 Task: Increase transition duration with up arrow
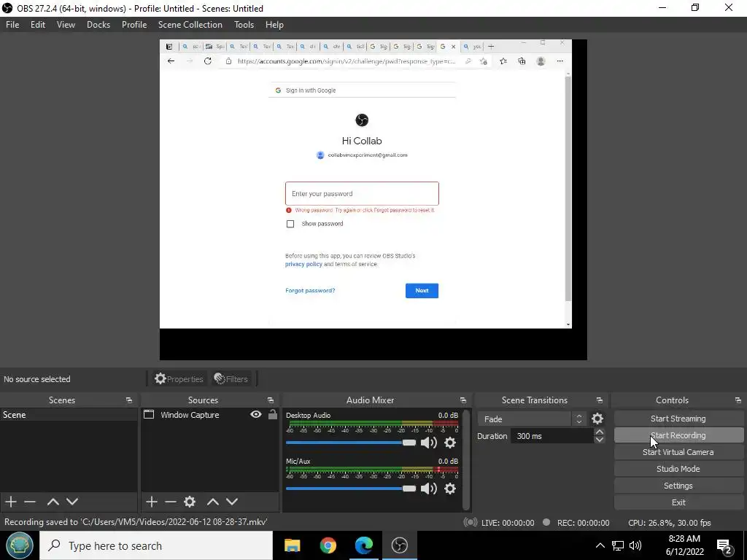(x=600, y=432)
